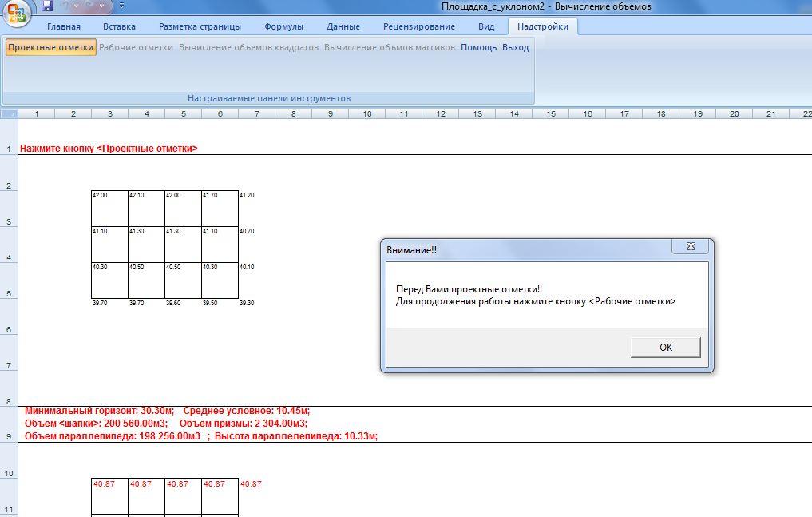Open the Undo history dropdown arrow
This screenshot has height=517, width=812.
click(x=76, y=6)
